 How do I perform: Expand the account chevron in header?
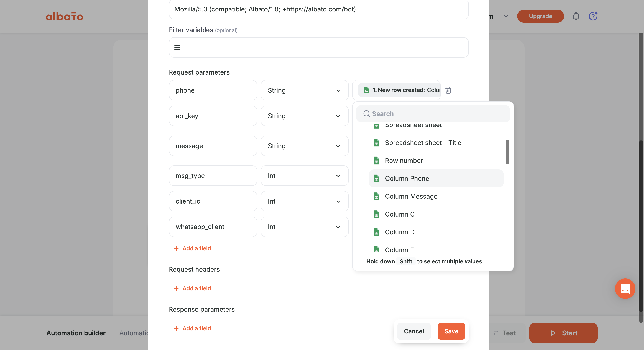click(x=506, y=16)
